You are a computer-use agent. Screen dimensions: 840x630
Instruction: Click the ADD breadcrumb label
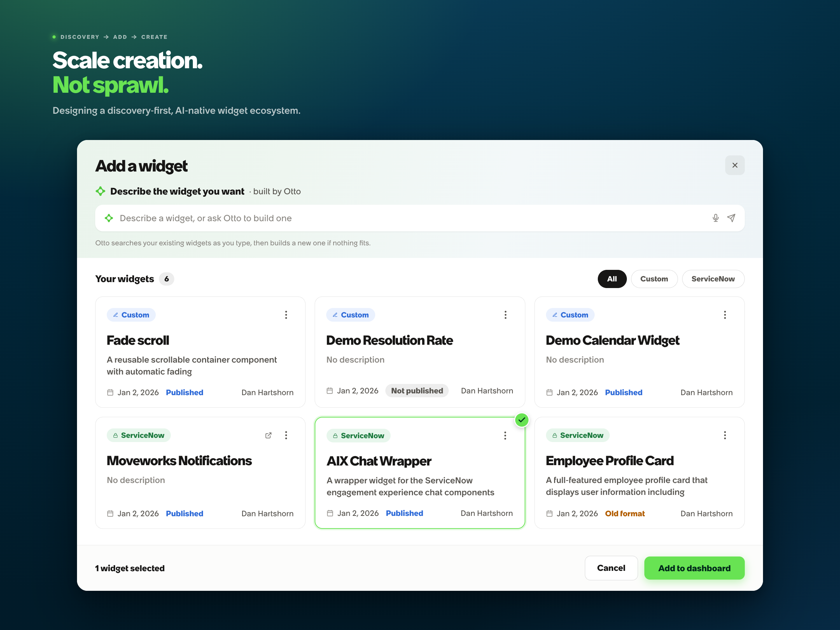120,37
